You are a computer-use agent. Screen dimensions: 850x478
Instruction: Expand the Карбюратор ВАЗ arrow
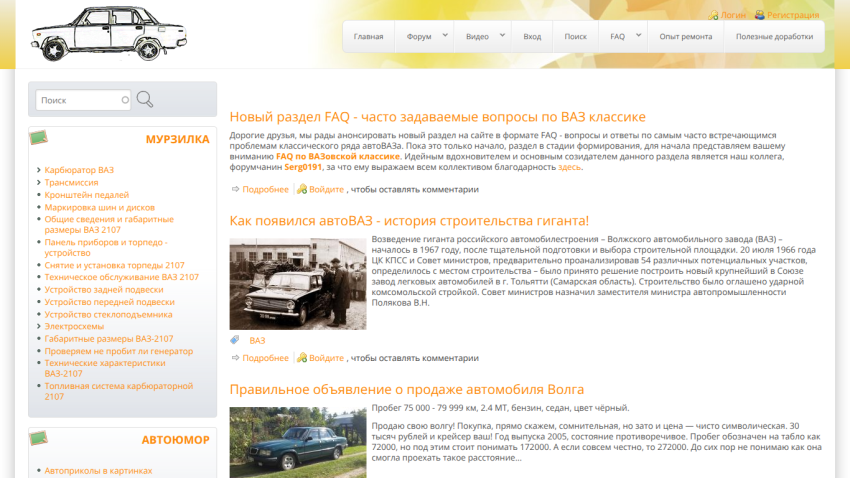coord(38,170)
